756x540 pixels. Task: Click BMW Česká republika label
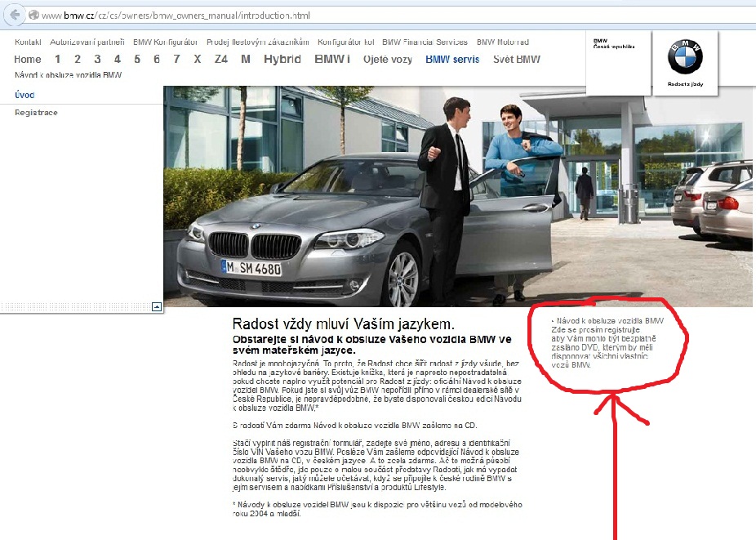pos(614,44)
